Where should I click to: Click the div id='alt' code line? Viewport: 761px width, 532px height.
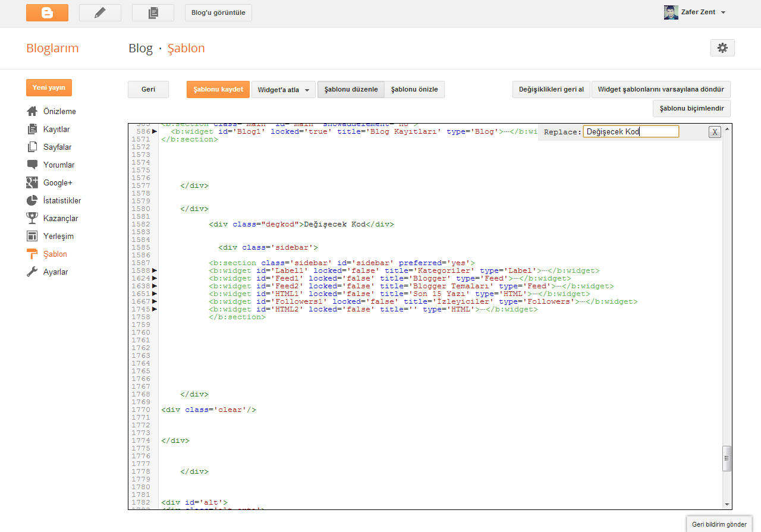(194, 502)
